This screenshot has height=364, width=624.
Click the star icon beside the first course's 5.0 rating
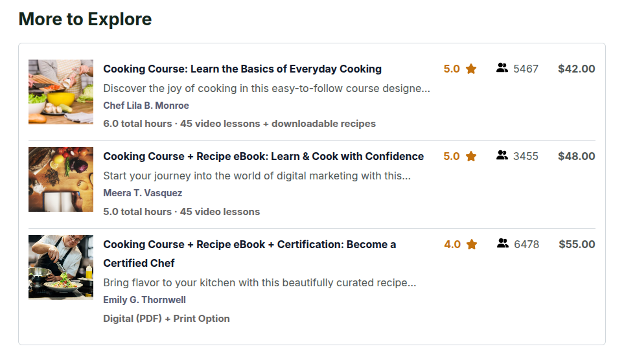(x=471, y=69)
